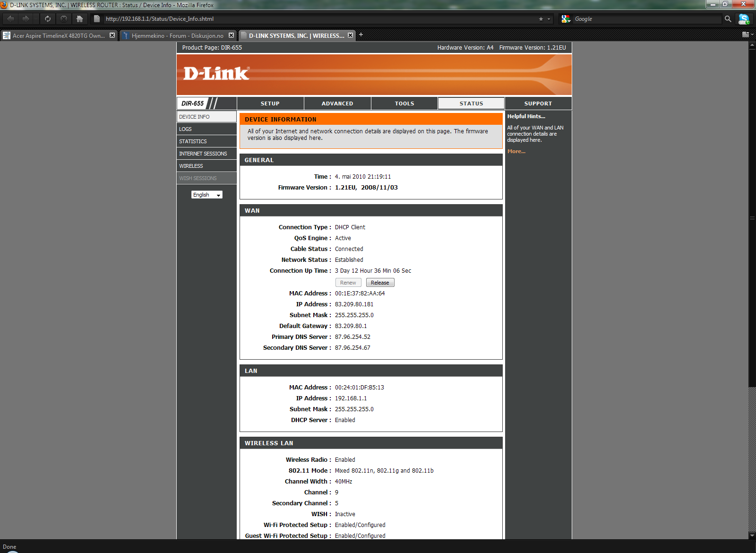Open the list all tabs dropdown

(747, 35)
